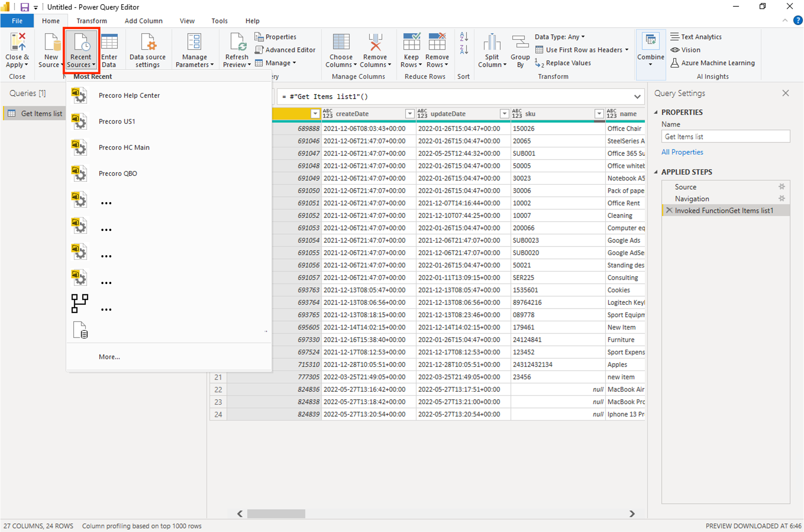This screenshot has width=804, height=532.
Task: Click the scroll right arrow
Action: click(632, 514)
